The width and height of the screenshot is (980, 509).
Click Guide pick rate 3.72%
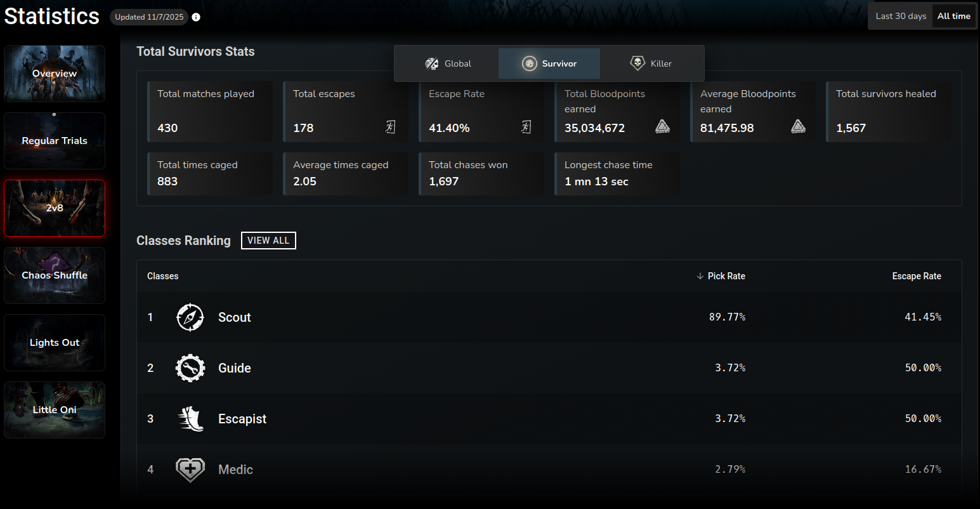click(730, 367)
